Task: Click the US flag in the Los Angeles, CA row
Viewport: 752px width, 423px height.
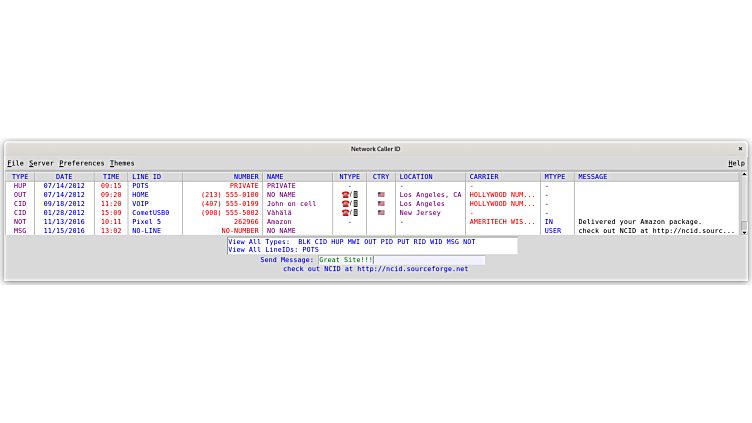Action: (381, 195)
